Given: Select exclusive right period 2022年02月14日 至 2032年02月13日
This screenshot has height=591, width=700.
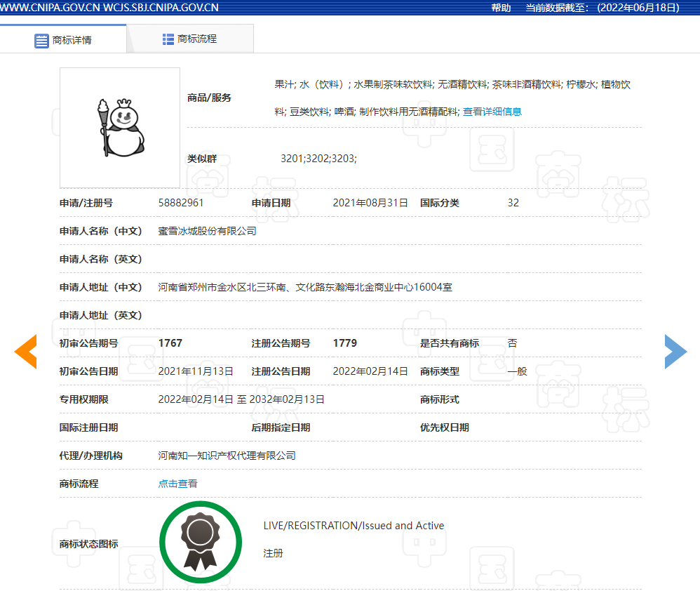Looking at the screenshot, I should click(x=241, y=399).
